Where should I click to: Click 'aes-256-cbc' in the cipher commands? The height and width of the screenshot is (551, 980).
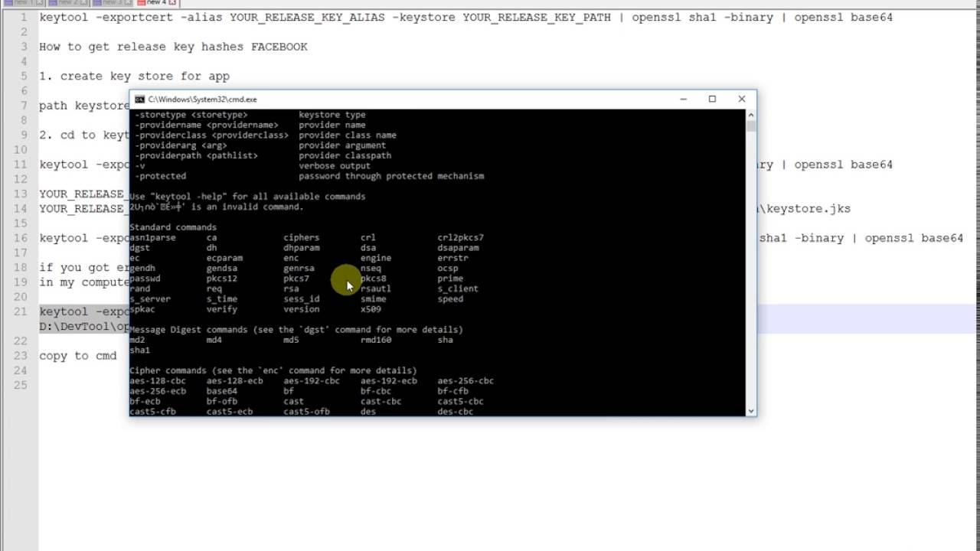pyautogui.click(x=465, y=380)
